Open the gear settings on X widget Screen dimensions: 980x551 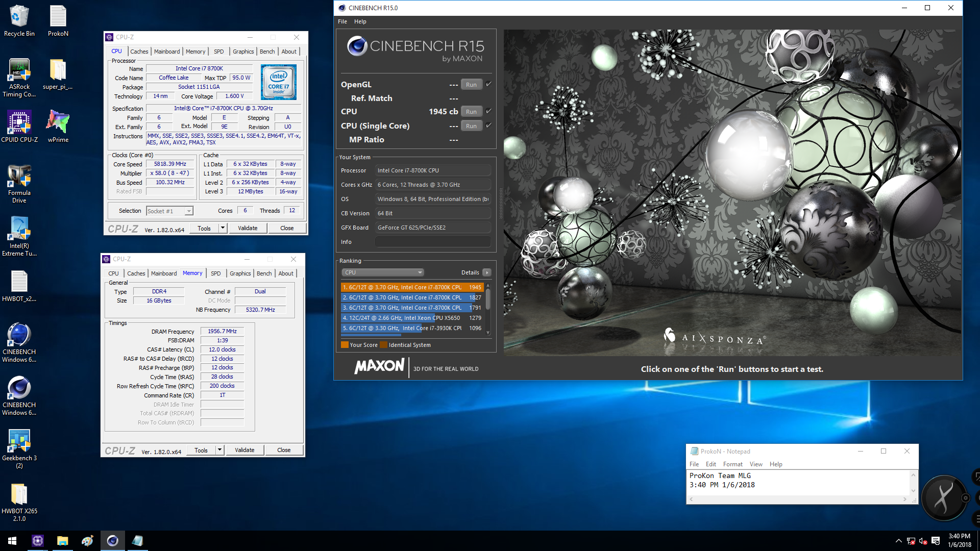point(965,498)
